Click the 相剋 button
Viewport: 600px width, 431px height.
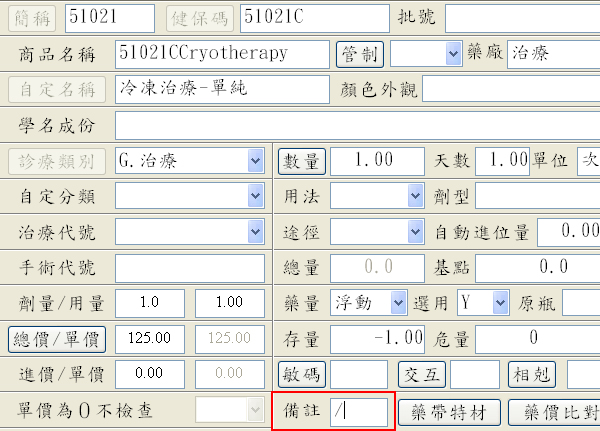tap(532, 375)
